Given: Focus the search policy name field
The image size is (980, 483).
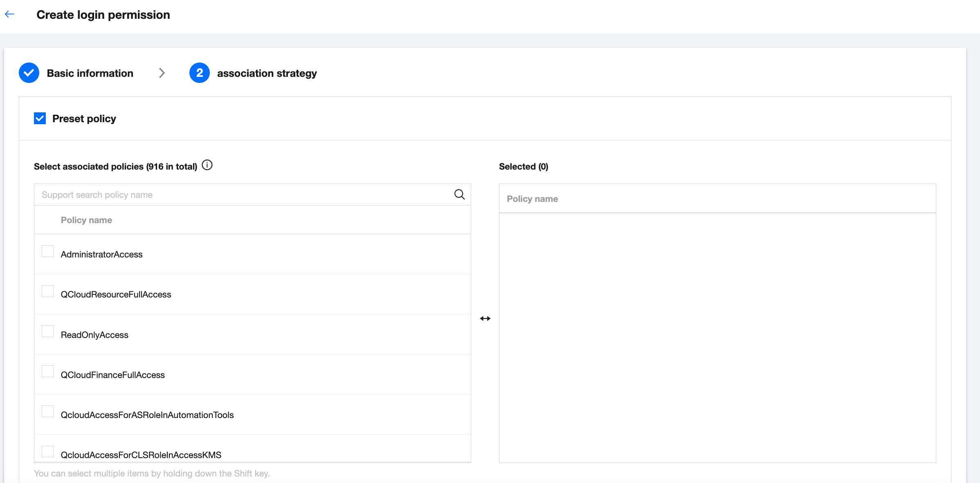Looking at the screenshot, I should [241, 195].
